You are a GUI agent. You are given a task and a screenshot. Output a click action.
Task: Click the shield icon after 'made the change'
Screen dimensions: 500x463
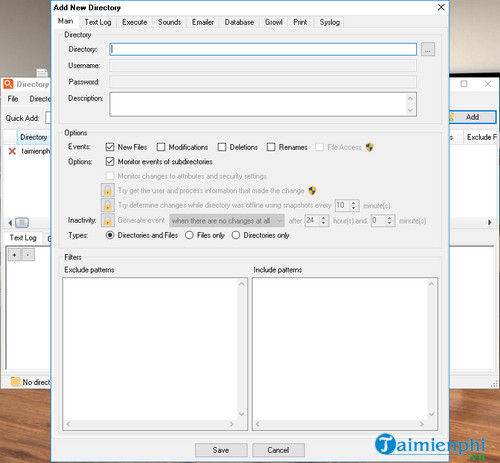click(x=312, y=191)
